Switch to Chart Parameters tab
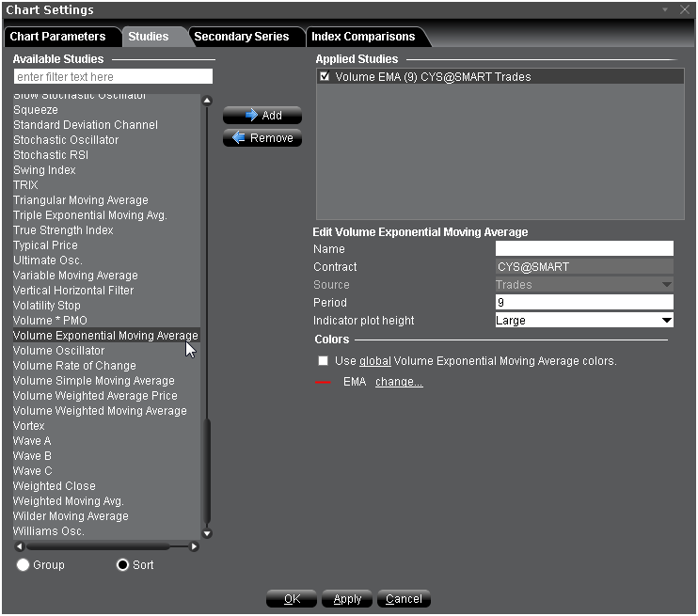 (x=57, y=37)
